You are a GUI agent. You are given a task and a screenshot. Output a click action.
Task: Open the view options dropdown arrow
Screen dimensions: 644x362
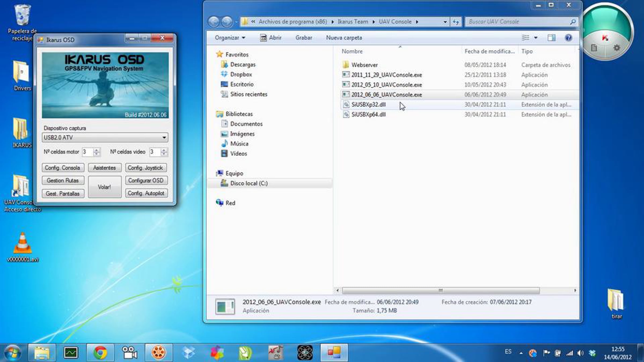pyautogui.click(x=536, y=38)
